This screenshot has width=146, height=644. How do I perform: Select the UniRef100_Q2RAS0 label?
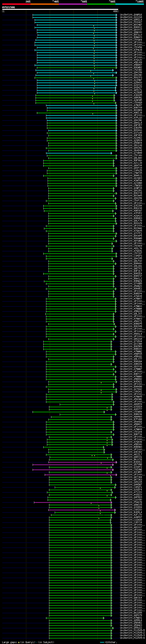coord(131,82)
